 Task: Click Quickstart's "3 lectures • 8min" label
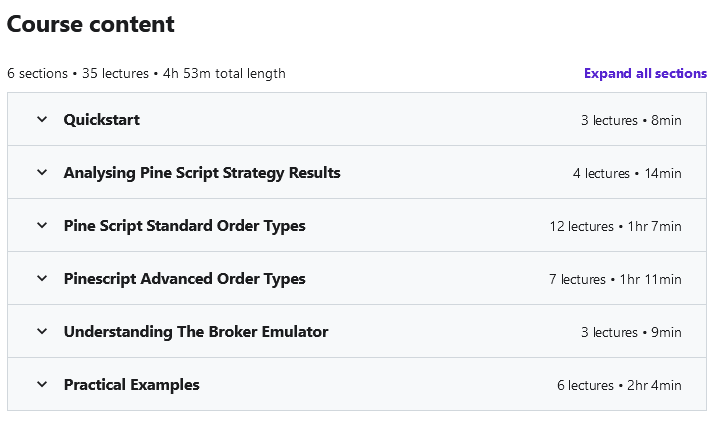pos(631,120)
